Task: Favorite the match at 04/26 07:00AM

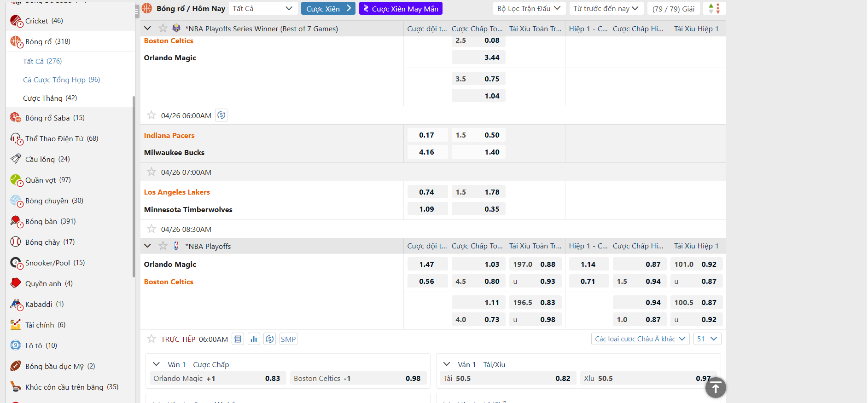Action: tap(151, 172)
